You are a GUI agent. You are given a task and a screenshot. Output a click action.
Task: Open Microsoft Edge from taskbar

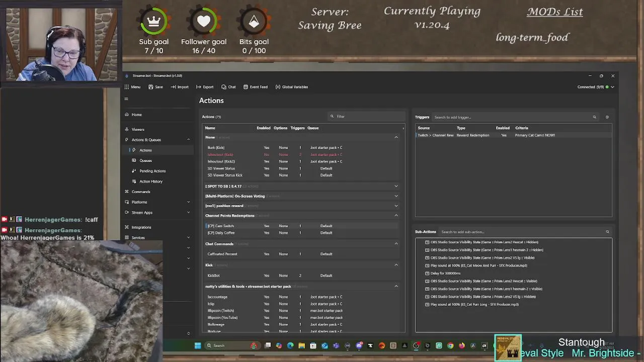[290, 345]
